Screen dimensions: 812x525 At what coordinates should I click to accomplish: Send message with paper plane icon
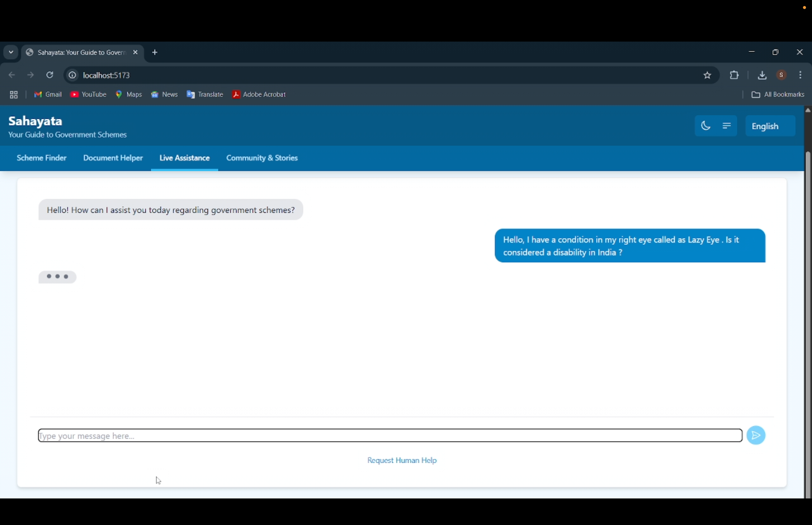click(755, 435)
